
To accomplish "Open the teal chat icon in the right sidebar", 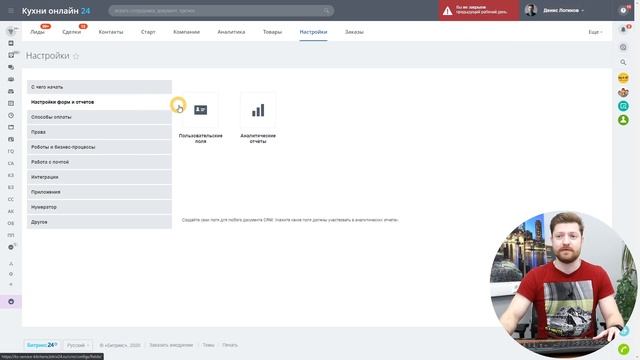I will (623, 106).
